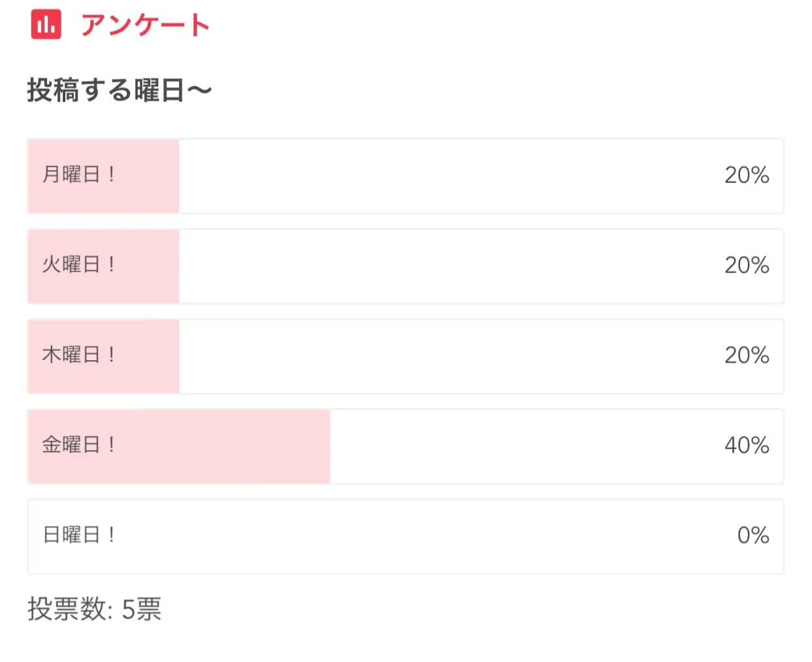
Task: Click the 20% result for 木曜日
Action: pos(747,355)
